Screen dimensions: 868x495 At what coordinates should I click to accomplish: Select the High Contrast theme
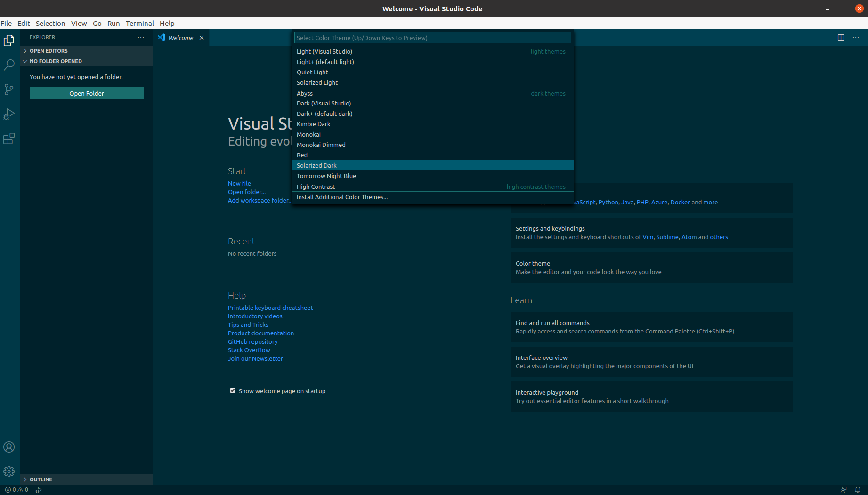pyautogui.click(x=432, y=187)
